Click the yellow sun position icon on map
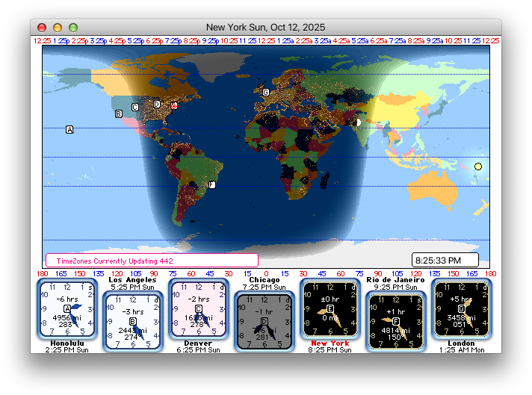This screenshot has width=532, height=395. click(x=478, y=167)
